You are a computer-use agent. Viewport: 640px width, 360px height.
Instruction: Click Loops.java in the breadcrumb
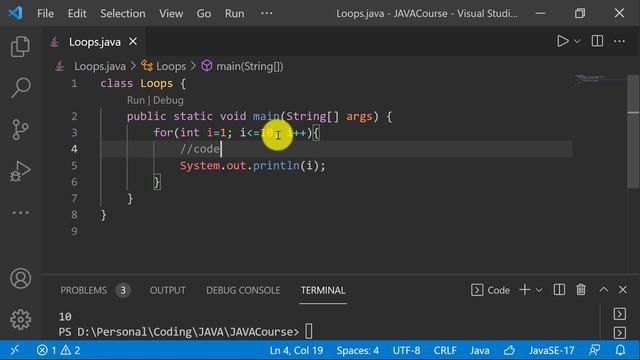click(x=100, y=66)
